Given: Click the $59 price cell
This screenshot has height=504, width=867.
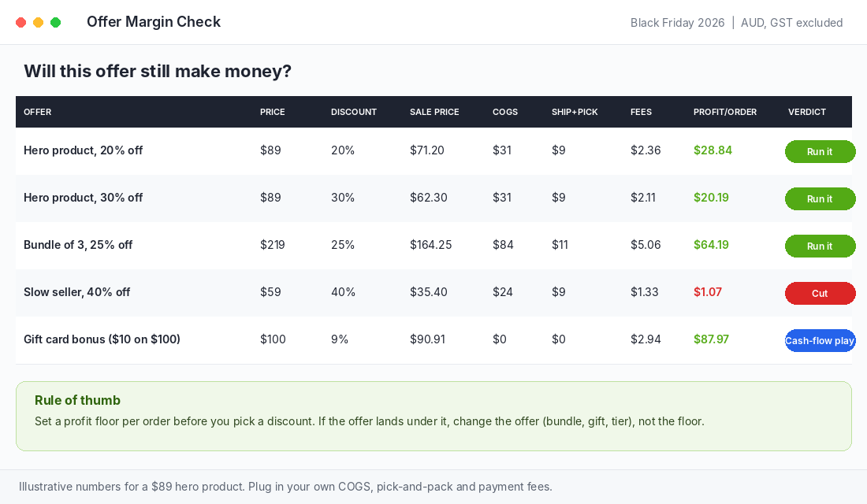Looking at the screenshot, I should (x=270, y=292).
